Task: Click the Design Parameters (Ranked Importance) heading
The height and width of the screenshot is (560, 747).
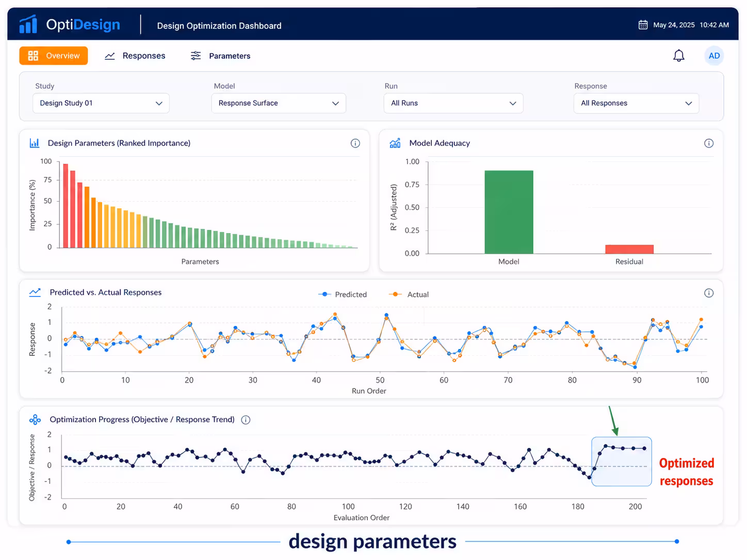Action: coord(119,143)
